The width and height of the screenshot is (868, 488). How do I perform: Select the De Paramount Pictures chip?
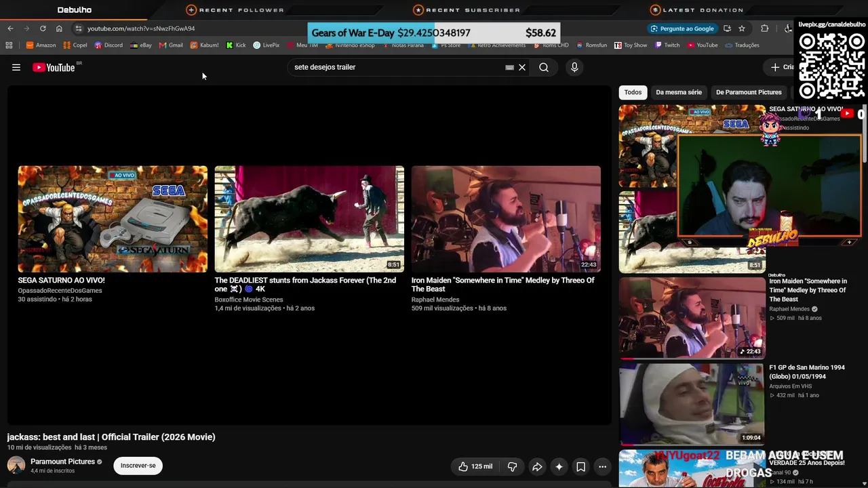click(x=749, y=92)
